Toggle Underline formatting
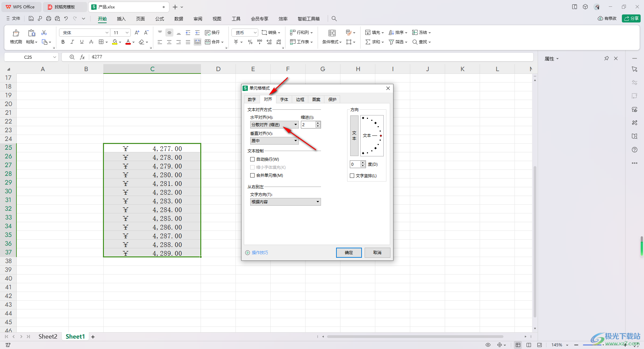 click(x=82, y=42)
